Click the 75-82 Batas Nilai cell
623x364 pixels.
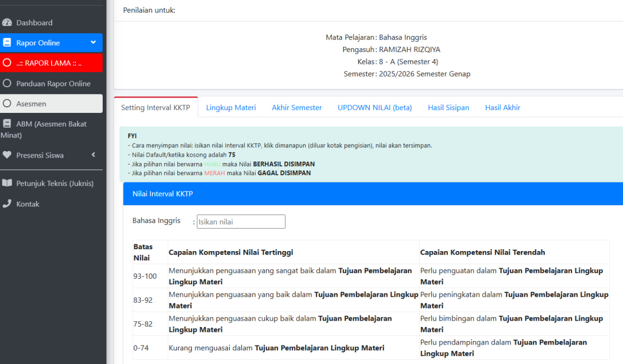150,324
